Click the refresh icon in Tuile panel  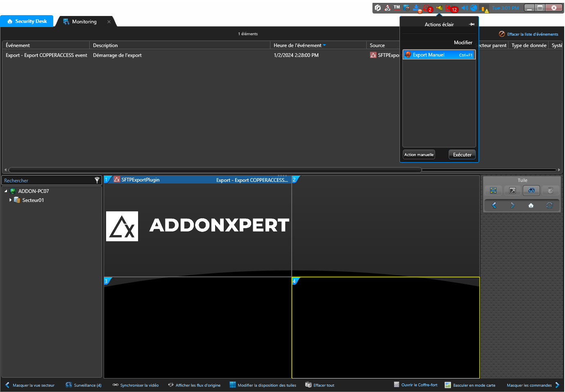(x=549, y=206)
